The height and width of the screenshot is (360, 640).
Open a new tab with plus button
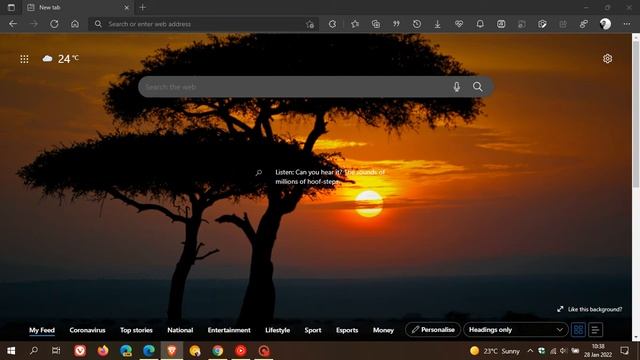pyautogui.click(x=142, y=7)
